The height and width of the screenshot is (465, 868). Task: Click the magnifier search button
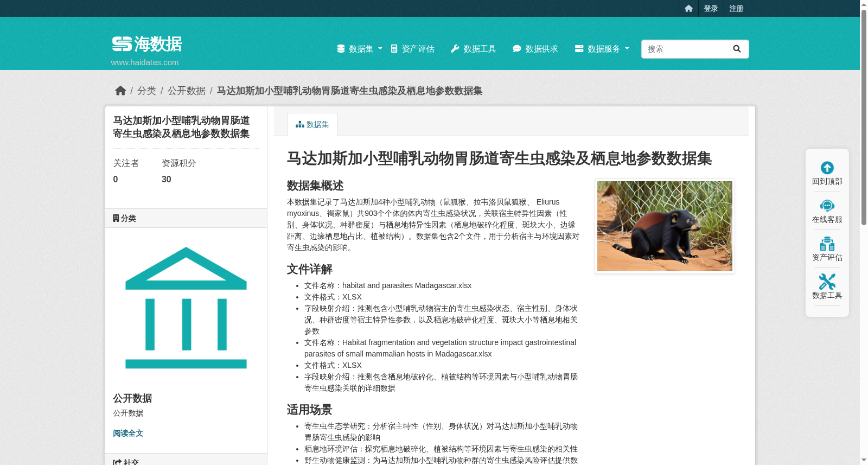pos(737,49)
